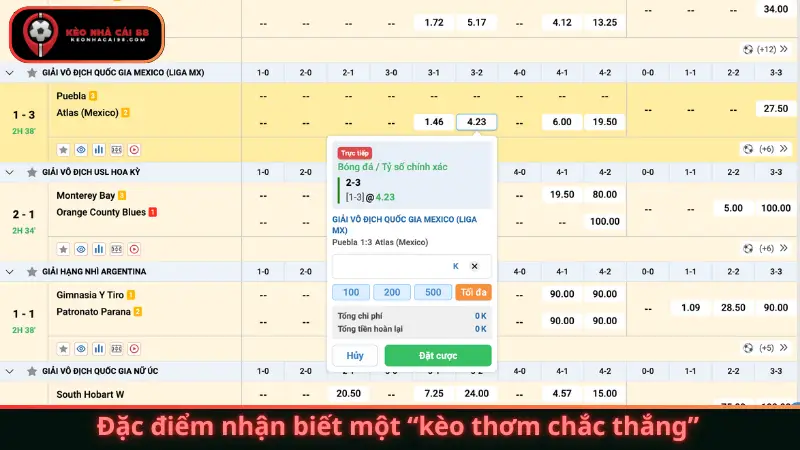Open eye view icon in Puebla match row
The image size is (800, 450).
point(81,150)
